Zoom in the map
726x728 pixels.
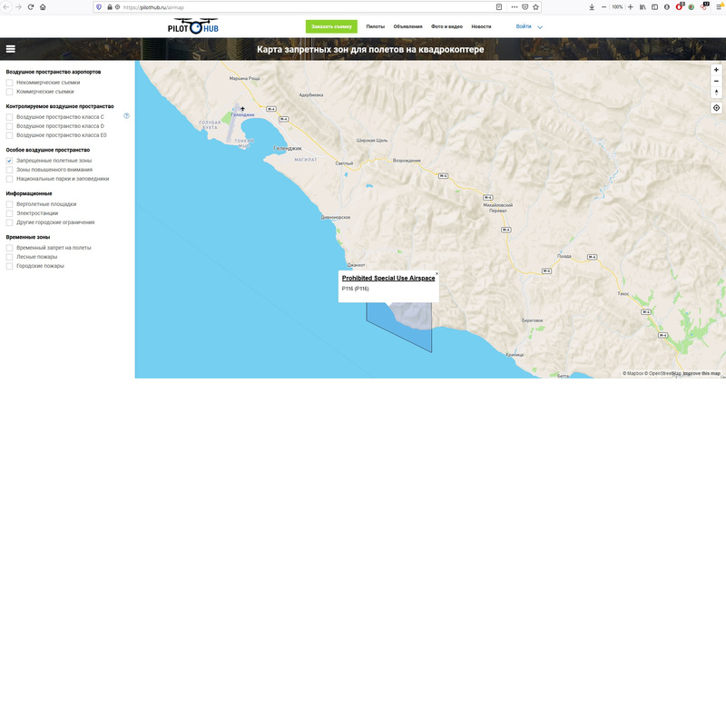[x=716, y=70]
